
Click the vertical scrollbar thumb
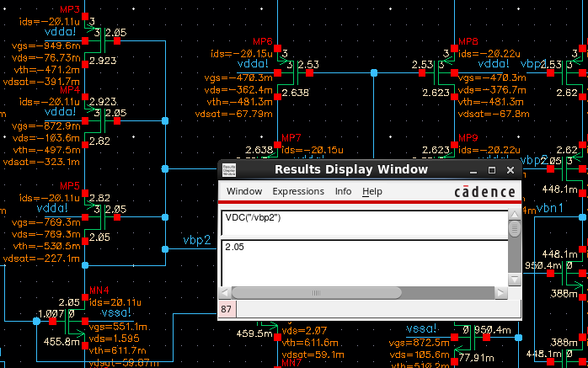pyautogui.click(x=515, y=228)
